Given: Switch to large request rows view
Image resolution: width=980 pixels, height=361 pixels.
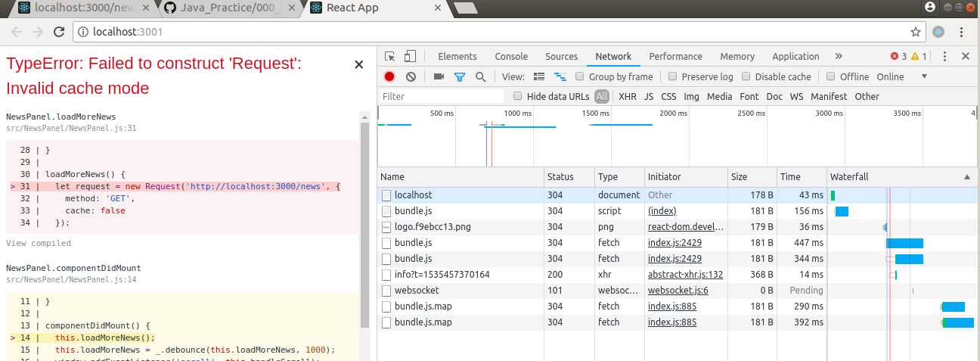Looking at the screenshot, I should [x=539, y=76].
